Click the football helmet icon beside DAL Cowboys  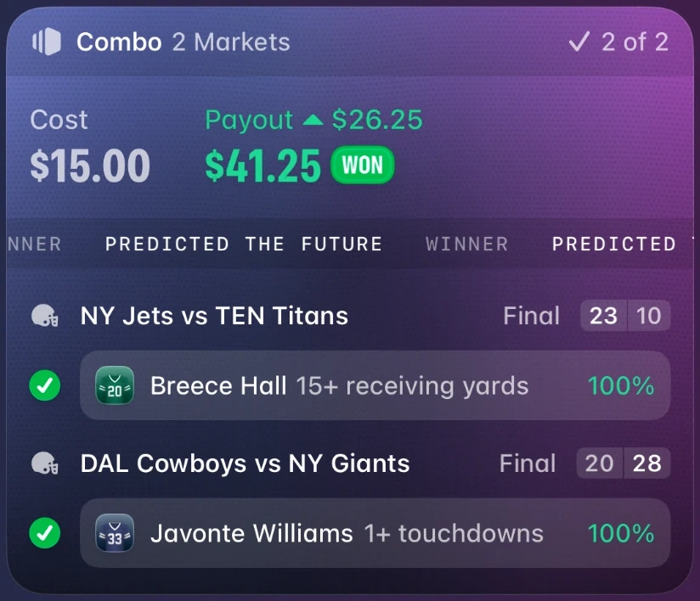[x=45, y=463]
